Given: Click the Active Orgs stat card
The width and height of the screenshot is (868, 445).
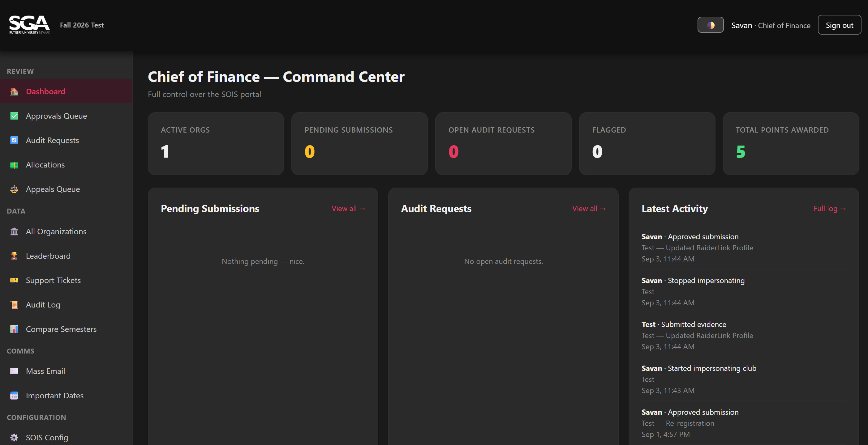Looking at the screenshot, I should pyautogui.click(x=216, y=144).
